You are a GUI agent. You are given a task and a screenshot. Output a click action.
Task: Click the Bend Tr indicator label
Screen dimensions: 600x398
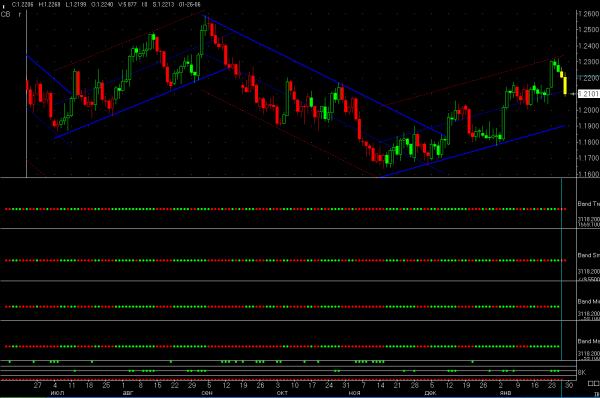coord(589,204)
